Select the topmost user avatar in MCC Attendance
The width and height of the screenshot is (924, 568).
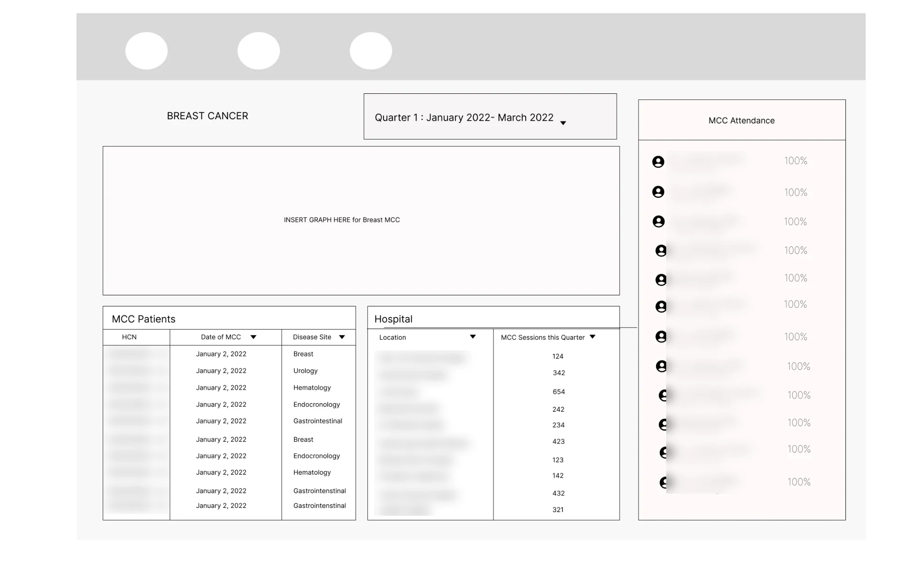click(658, 162)
